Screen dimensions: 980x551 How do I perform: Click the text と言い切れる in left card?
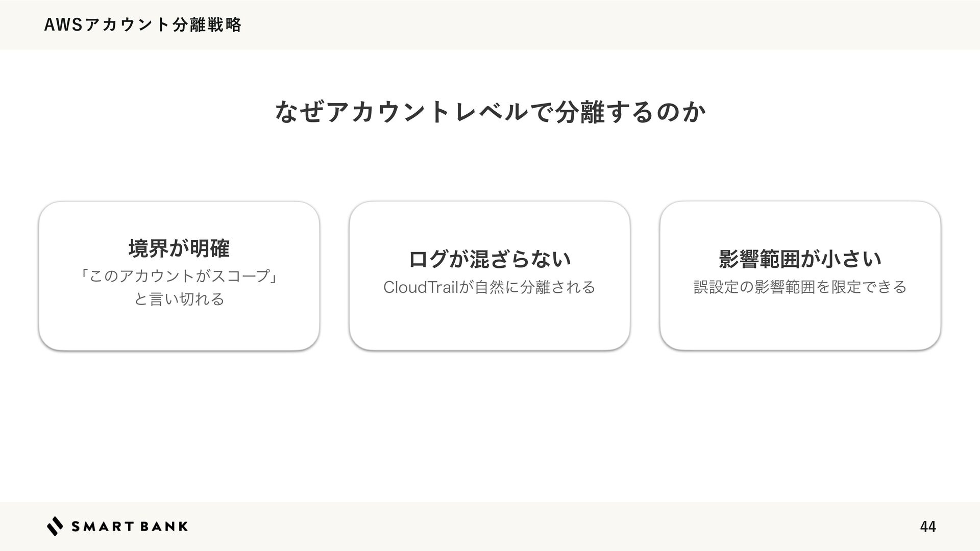179,298
